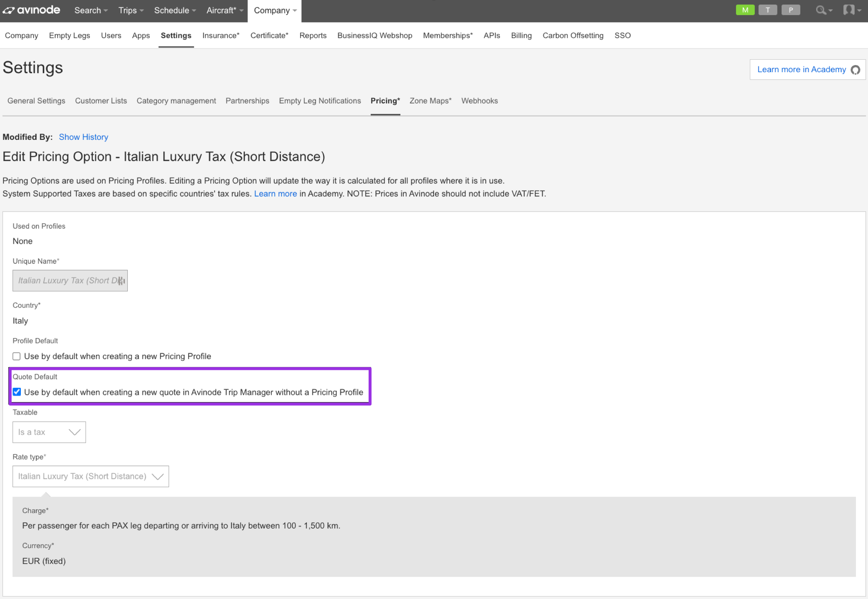Click the Avinode logo
The width and height of the screenshot is (868, 599).
[32, 10]
